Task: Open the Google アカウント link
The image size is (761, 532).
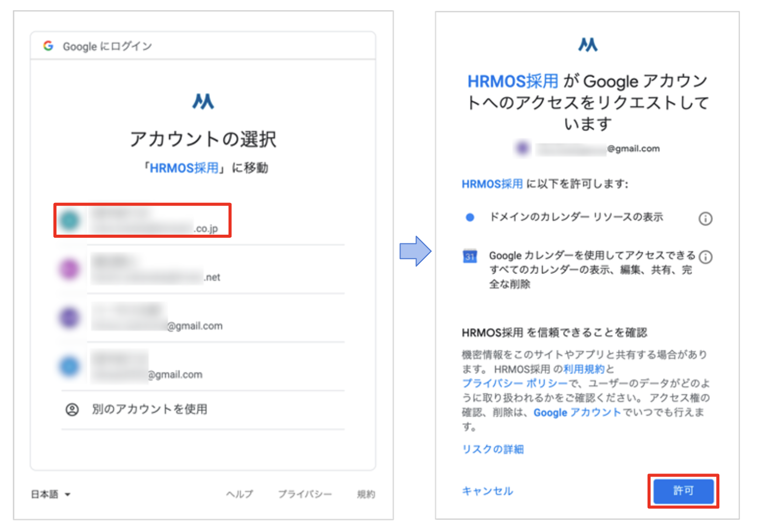Action: coord(577,412)
